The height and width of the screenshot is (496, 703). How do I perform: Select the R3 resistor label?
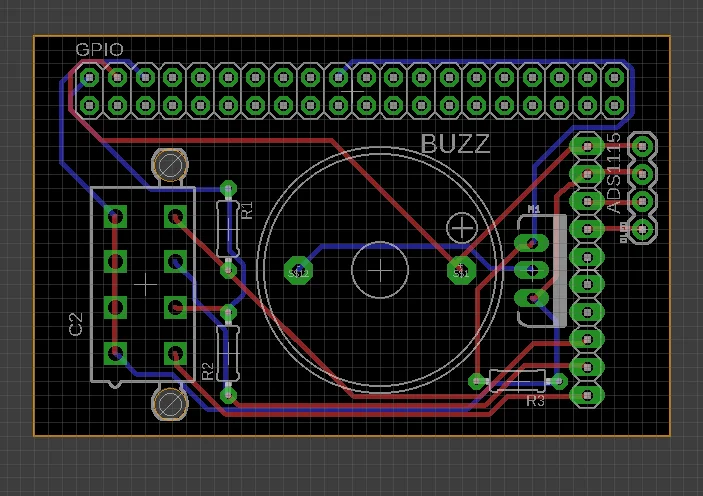tap(535, 400)
